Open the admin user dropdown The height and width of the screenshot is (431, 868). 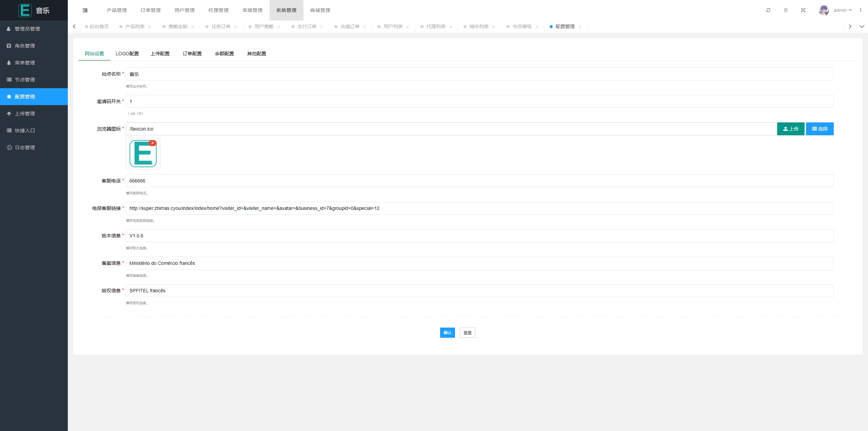[842, 10]
